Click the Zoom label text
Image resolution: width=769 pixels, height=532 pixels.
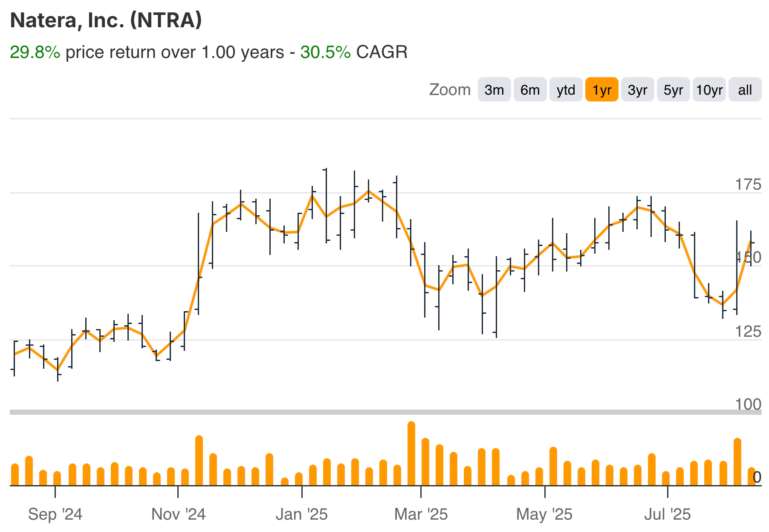point(450,90)
